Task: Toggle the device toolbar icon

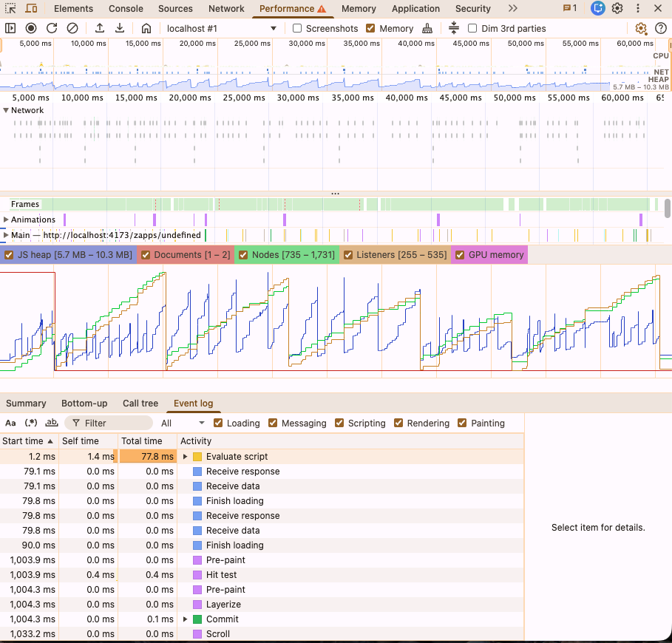Action: point(31,9)
